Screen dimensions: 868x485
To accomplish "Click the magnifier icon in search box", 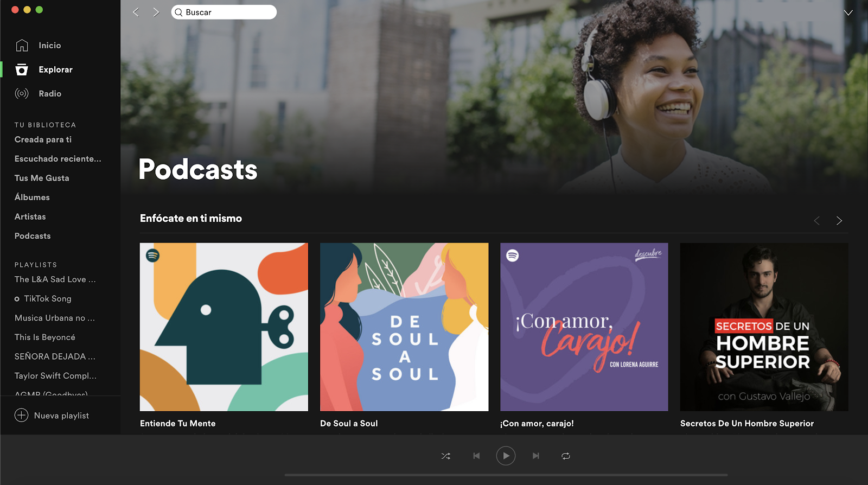I will click(178, 12).
